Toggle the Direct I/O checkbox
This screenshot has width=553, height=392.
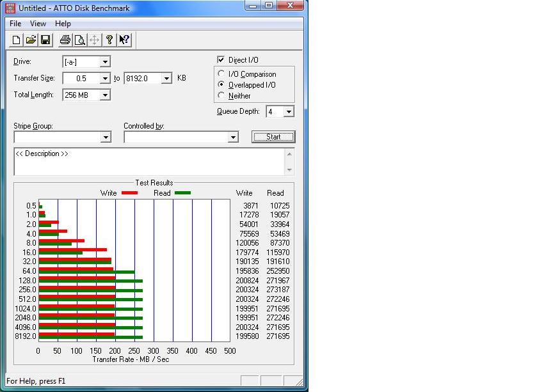(x=221, y=59)
